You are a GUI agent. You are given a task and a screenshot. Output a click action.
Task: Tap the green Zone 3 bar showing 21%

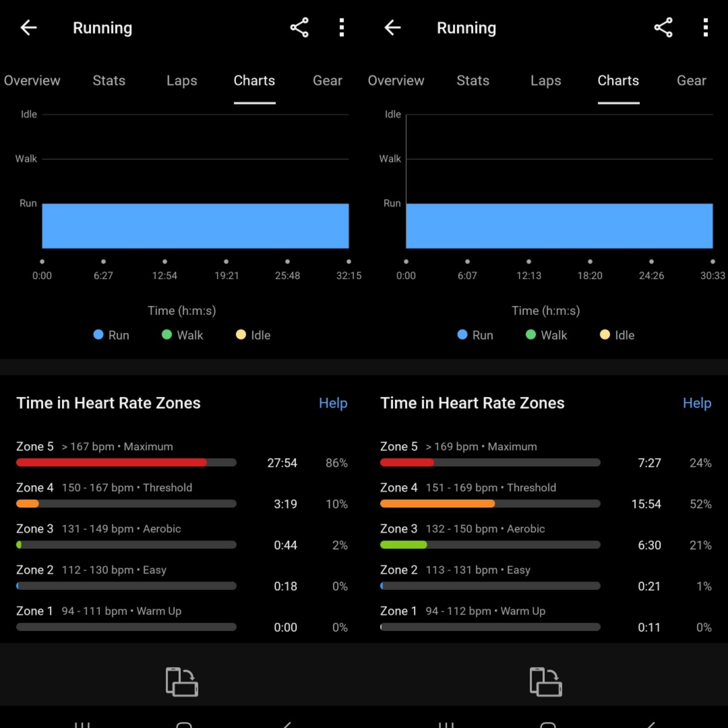click(x=404, y=545)
